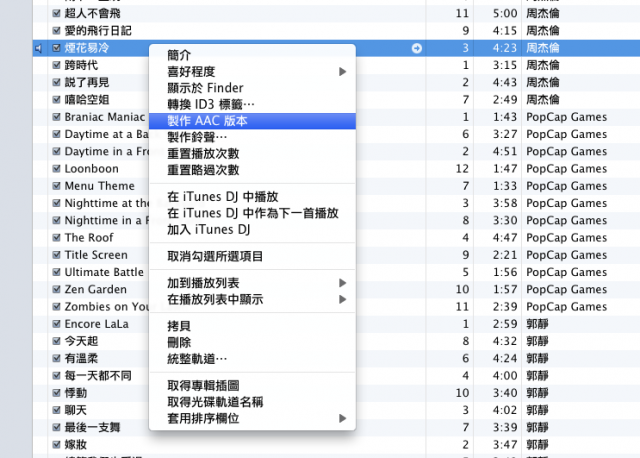
Task: Select the Braniac Maniac track
Action: click(x=105, y=117)
